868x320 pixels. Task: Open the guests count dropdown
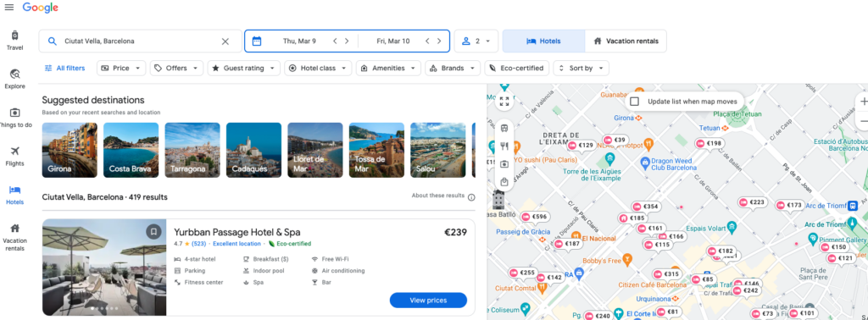point(476,41)
